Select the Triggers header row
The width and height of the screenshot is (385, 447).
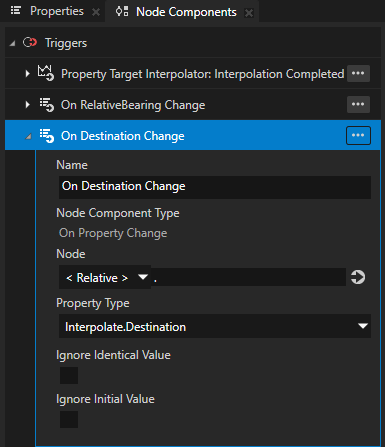(x=193, y=43)
